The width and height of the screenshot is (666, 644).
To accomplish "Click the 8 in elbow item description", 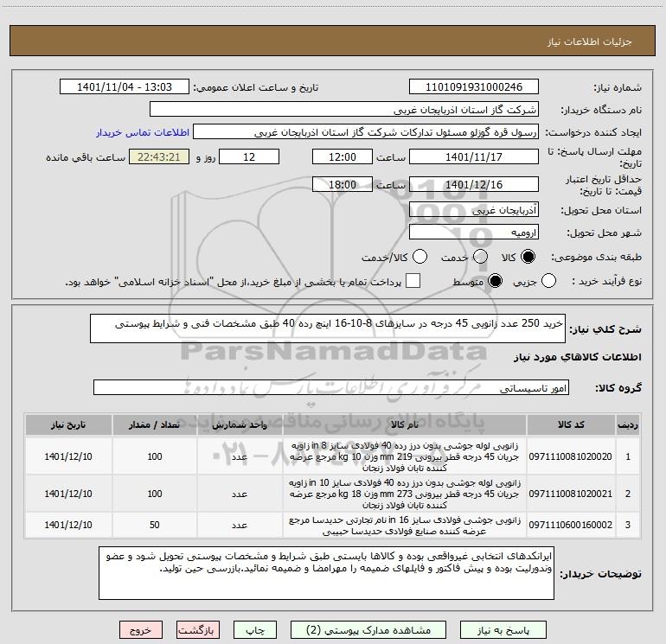I will coord(405,456).
